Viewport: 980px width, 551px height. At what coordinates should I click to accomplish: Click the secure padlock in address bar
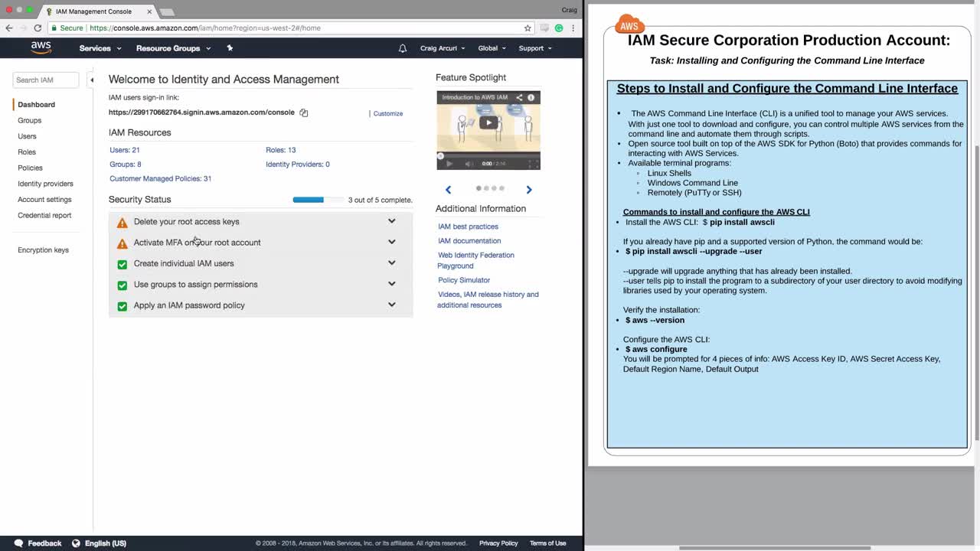[x=54, y=28]
